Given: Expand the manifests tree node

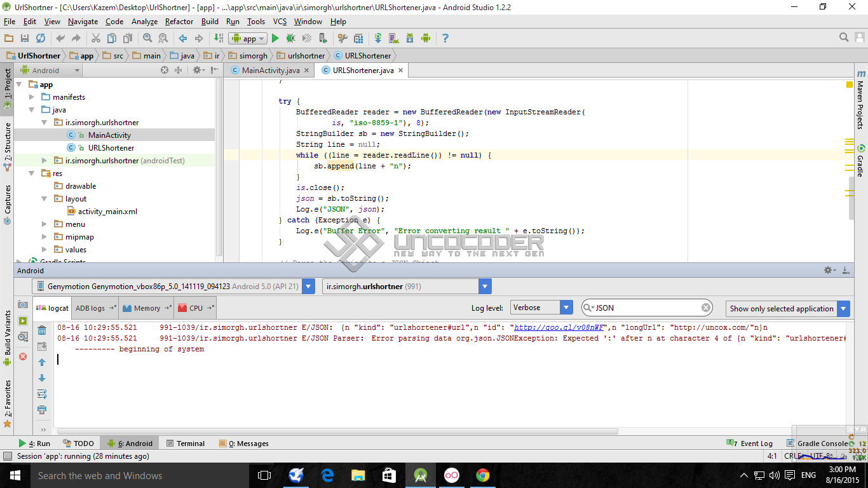Looking at the screenshot, I should (32, 97).
